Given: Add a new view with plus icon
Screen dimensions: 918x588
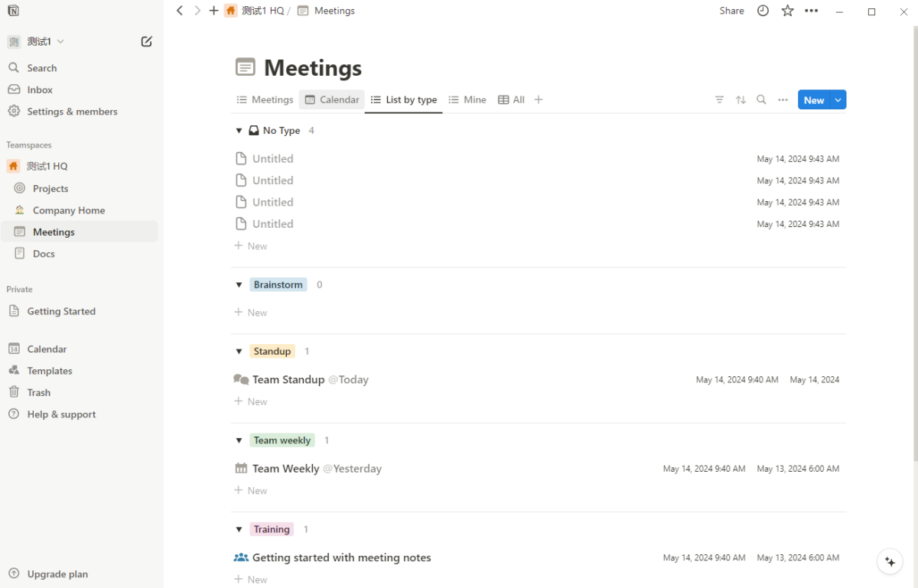Looking at the screenshot, I should (539, 100).
